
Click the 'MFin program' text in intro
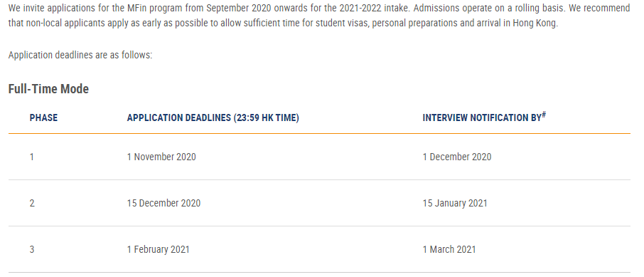coord(152,8)
